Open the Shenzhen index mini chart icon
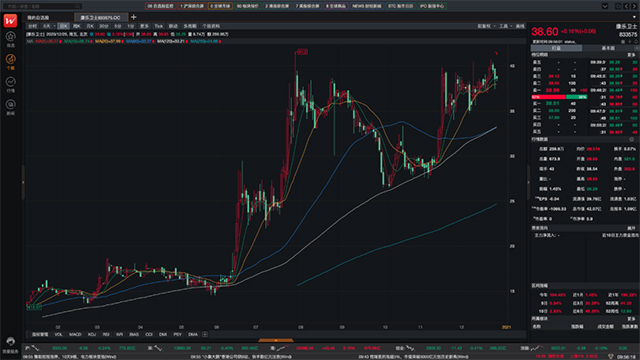Screen dimensions: 640x360 pyautogui.click(x=158, y=348)
